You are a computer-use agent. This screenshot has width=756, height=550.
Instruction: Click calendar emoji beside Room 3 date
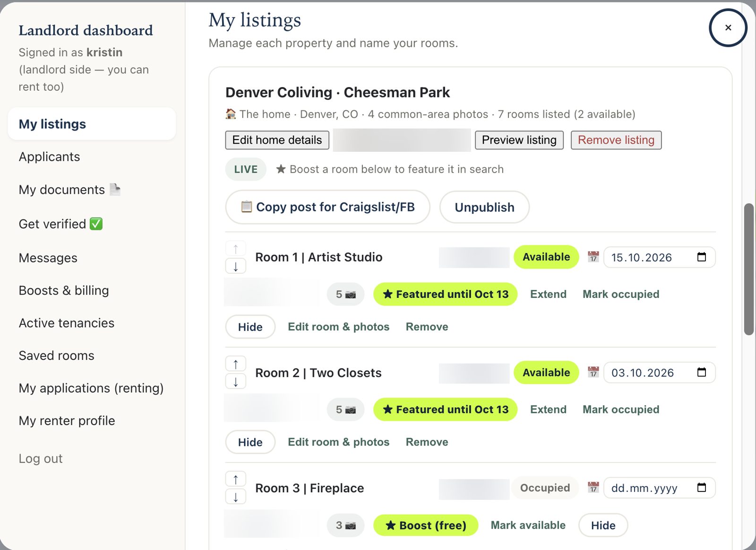click(593, 488)
